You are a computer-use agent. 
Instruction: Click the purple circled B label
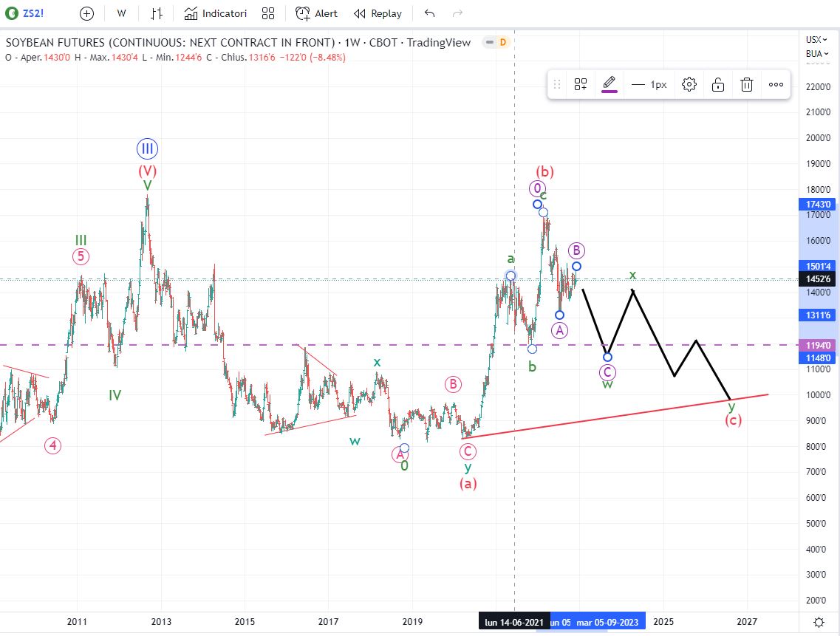point(576,250)
